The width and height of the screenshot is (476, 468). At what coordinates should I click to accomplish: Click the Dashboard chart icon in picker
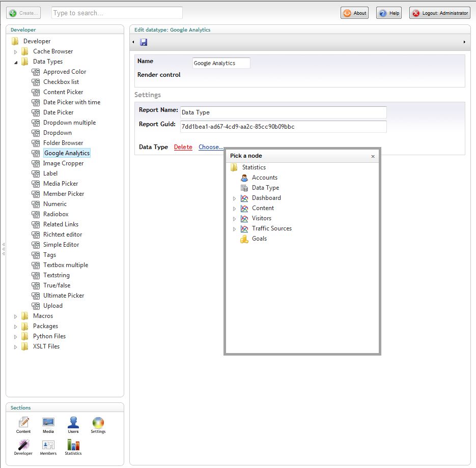pos(244,198)
